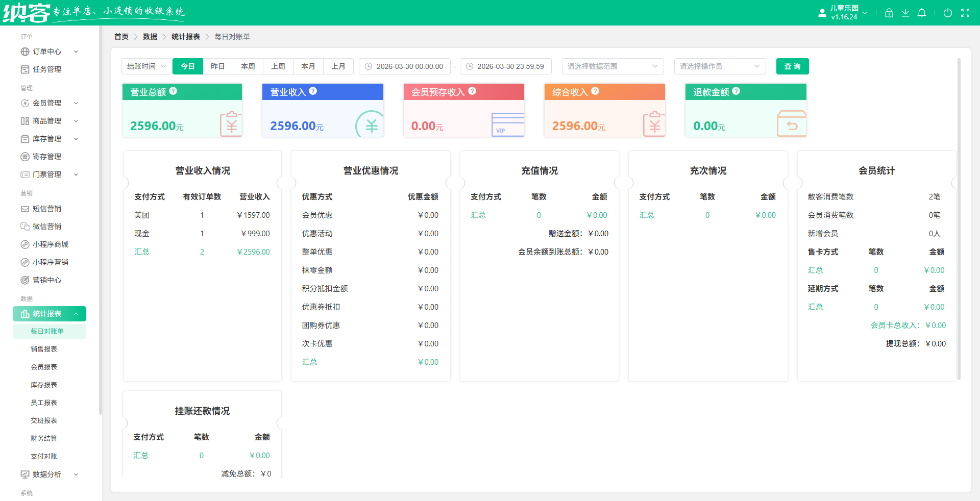Select the 本月 this month filter
The image size is (980, 501).
point(308,66)
